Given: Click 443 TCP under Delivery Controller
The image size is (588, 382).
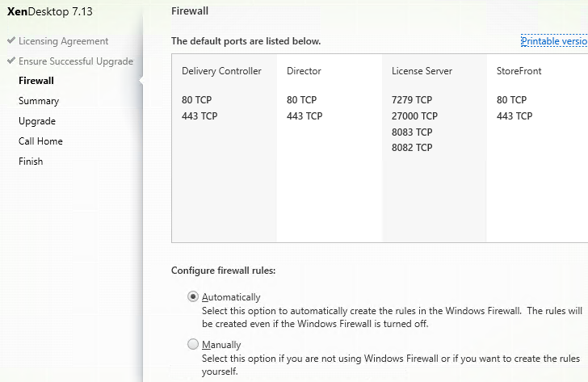Looking at the screenshot, I should coord(199,115).
